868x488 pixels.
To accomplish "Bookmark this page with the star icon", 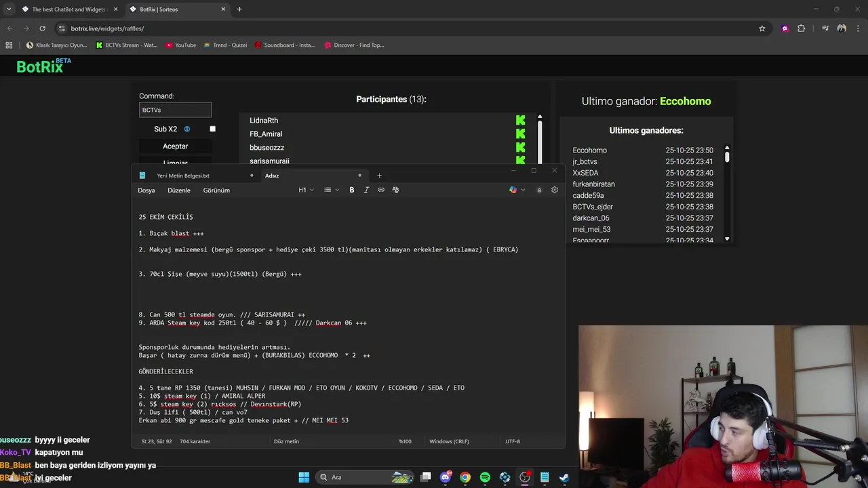I will coord(762,28).
